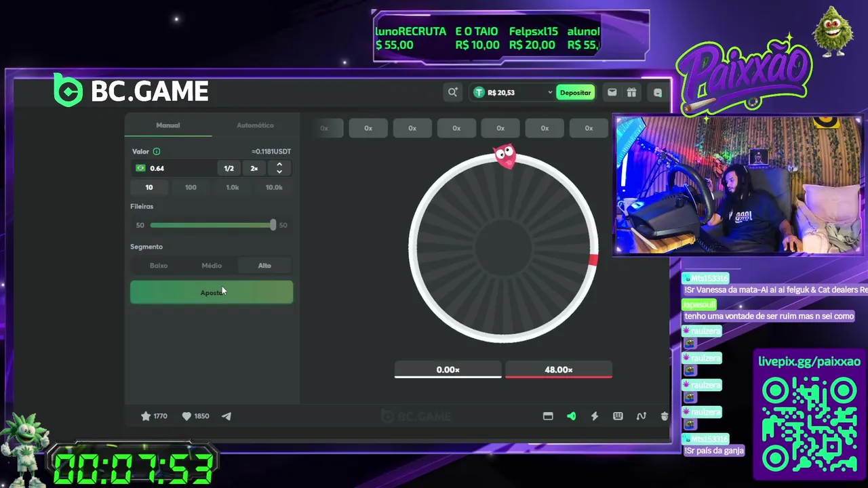Click donation ticker entry E O TAIO R$ 10,00
Image resolution: width=868 pixels, height=488 pixels.
477,38
